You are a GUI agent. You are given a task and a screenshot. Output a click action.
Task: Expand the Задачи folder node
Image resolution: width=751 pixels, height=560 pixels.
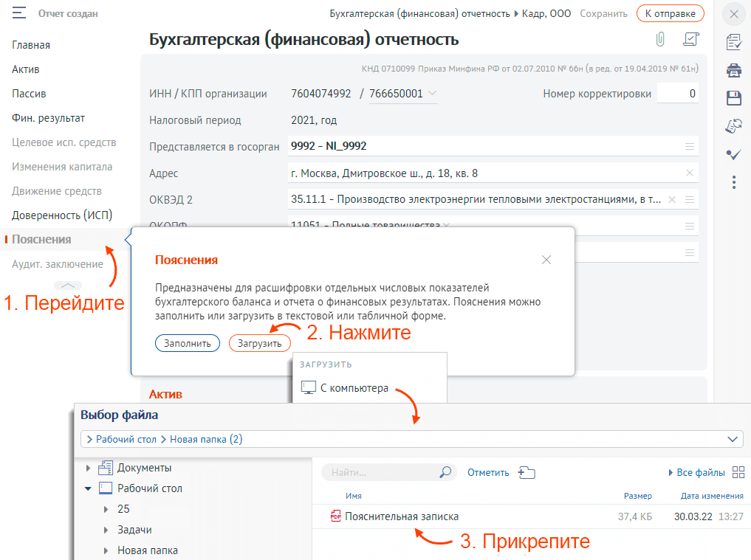tap(106, 530)
